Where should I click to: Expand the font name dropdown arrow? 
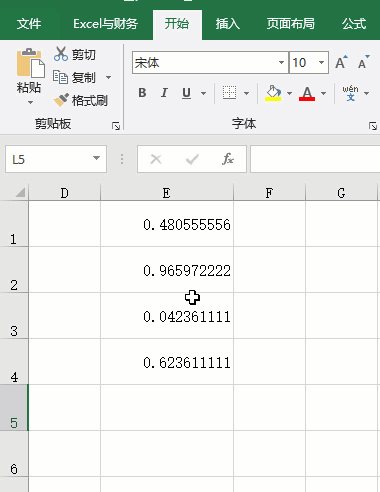[282, 62]
